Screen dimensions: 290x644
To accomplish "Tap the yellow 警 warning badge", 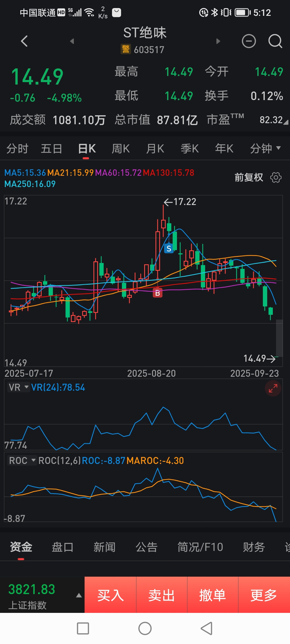I will [125, 49].
